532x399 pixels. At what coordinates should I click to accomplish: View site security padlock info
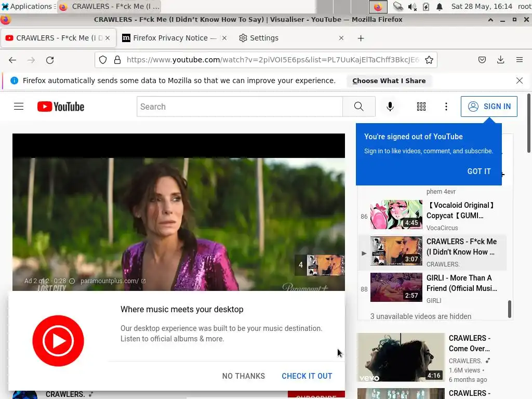coord(117,60)
